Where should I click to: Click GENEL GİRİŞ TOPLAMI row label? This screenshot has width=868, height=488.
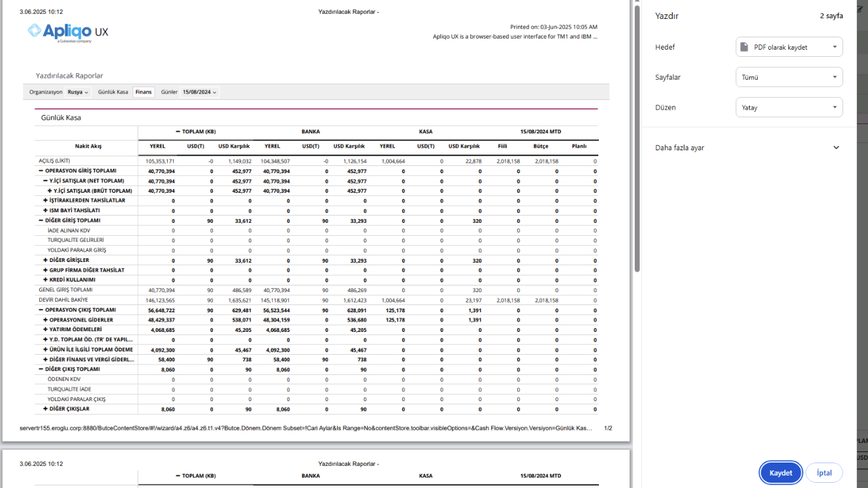point(65,290)
